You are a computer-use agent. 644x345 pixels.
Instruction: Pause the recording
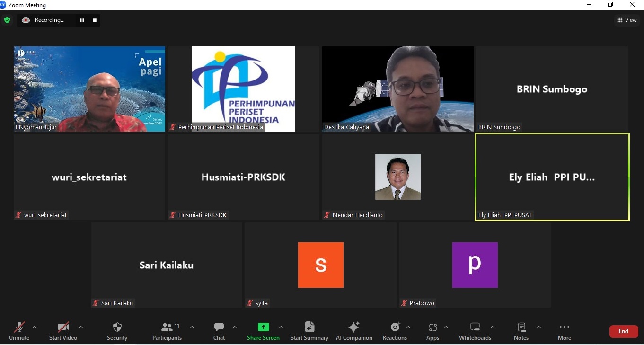[82, 20]
